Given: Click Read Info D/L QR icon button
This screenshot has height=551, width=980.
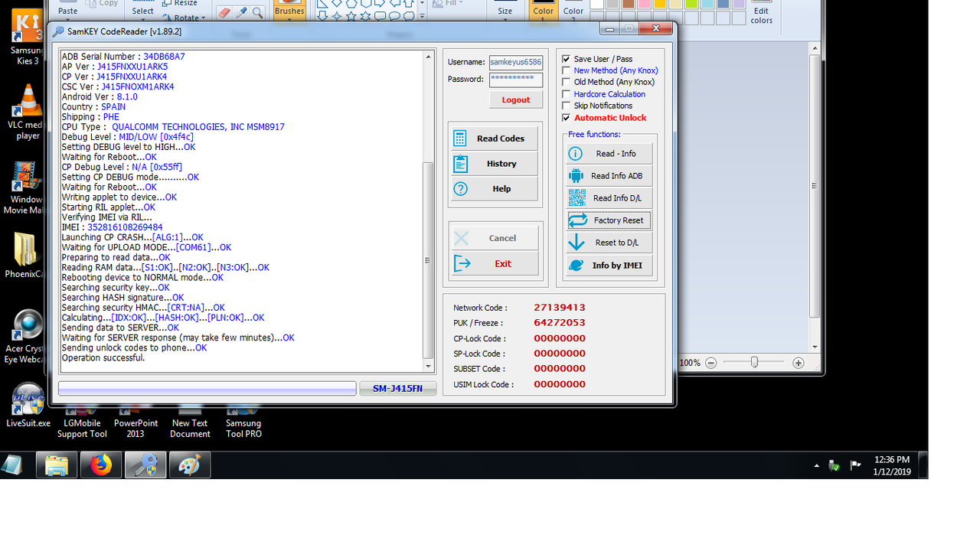Looking at the screenshot, I should [x=609, y=198].
